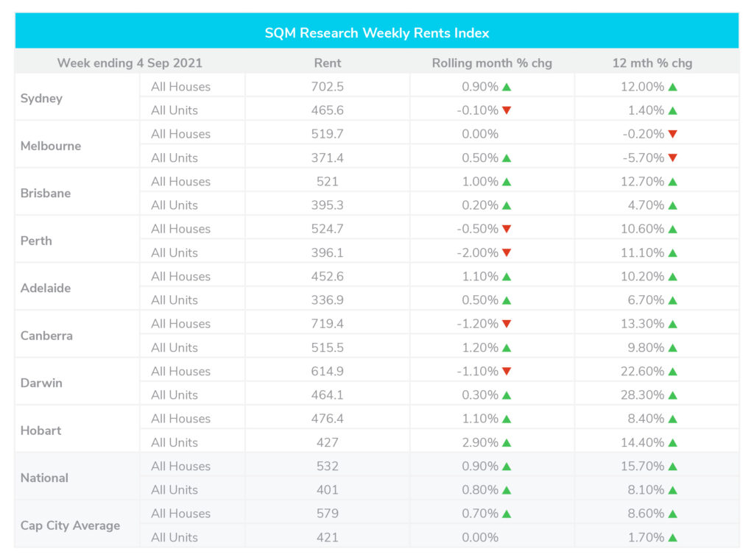Image resolution: width=754 pixels, height=560 pixels.
Task: Click Adelaide units rent value 336.9
Action: 327,300
